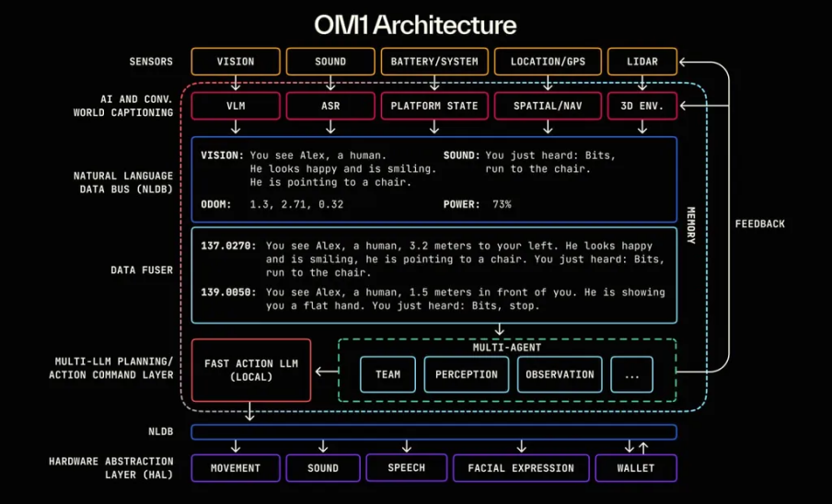832x504 pixels.
Task: Click the MOVEMENT box in the HAL row
Action: point(235,468)
